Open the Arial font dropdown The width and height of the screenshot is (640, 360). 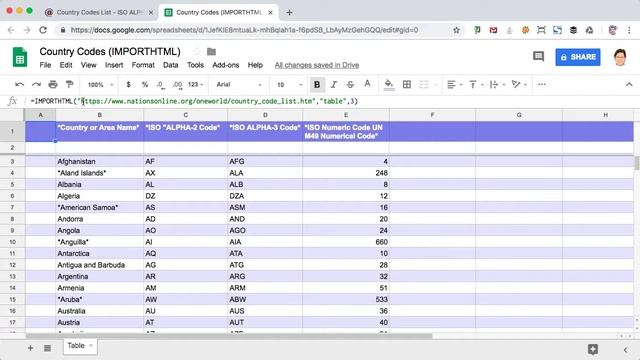tap(239, 84)
